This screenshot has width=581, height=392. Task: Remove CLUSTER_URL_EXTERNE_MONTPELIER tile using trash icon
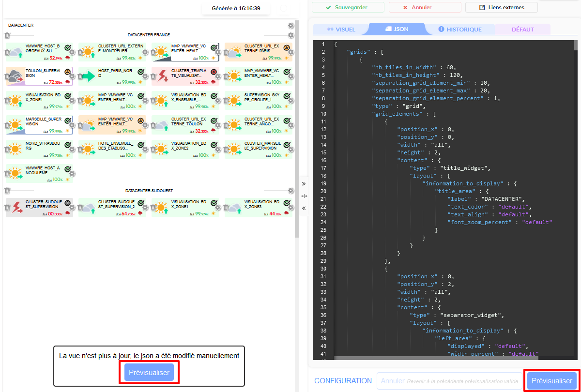tap(80, 52)
